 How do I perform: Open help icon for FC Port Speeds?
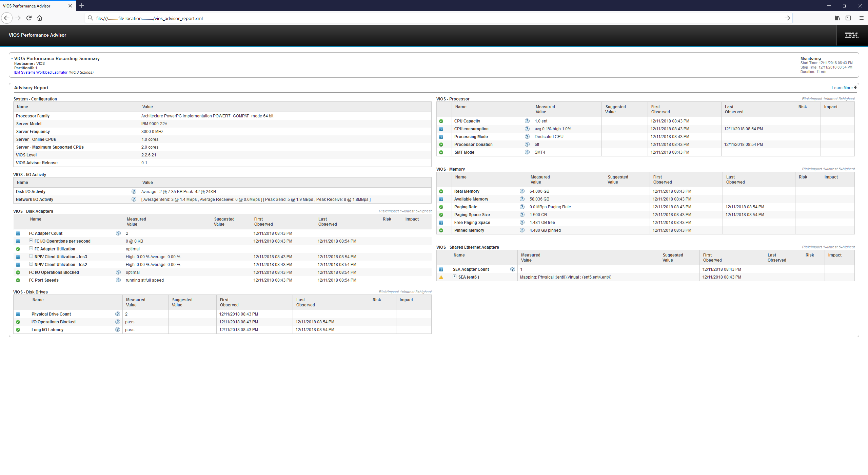(x=118, y=280)
